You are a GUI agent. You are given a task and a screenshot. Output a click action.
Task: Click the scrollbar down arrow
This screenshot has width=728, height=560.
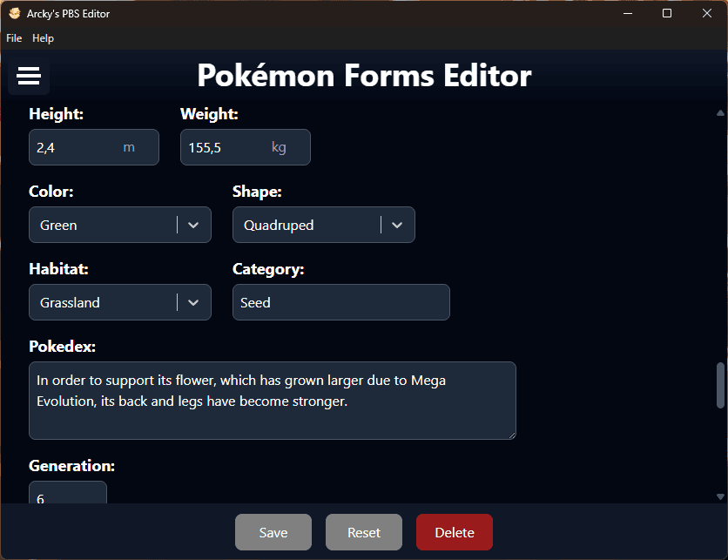720,496
